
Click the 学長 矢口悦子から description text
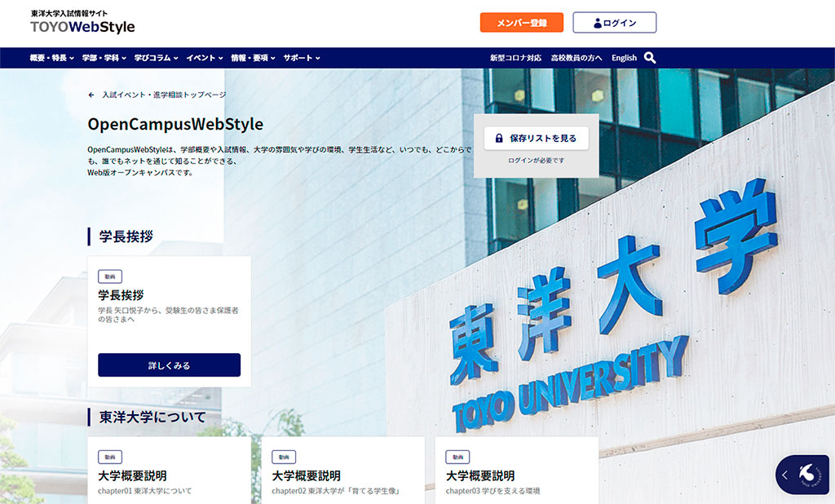(x=168, y=315)
